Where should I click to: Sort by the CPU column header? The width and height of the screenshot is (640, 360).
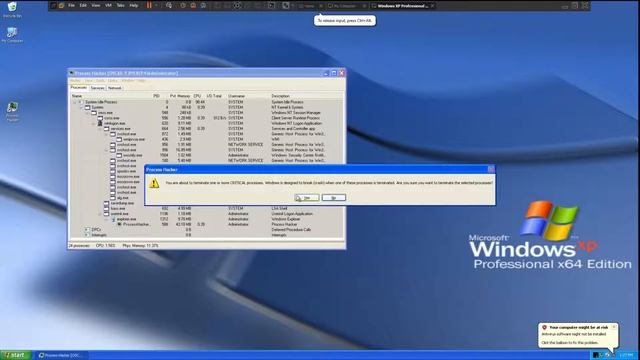198,96
